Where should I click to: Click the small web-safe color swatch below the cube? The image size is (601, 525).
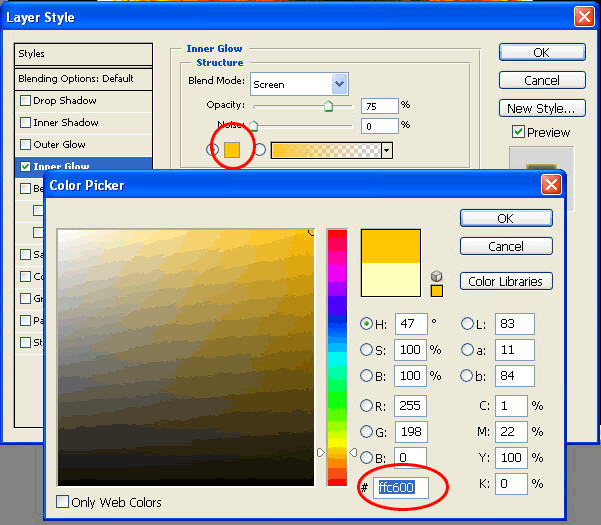436,291
